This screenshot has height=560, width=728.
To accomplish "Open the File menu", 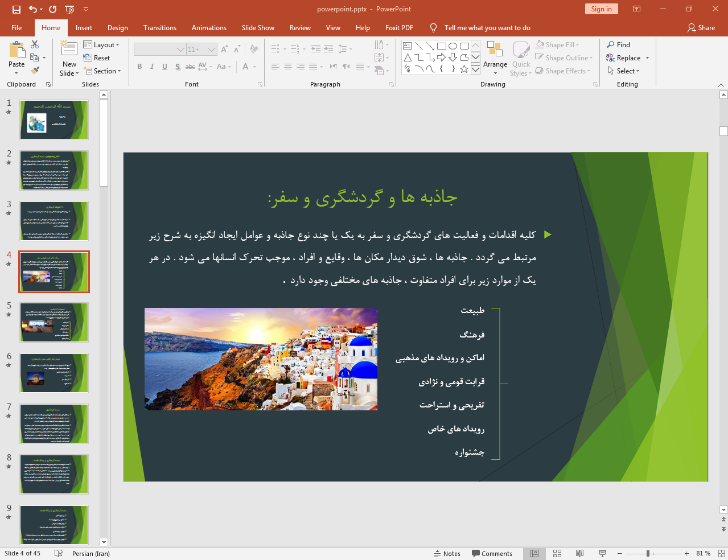I will click(x=17, y=28).
